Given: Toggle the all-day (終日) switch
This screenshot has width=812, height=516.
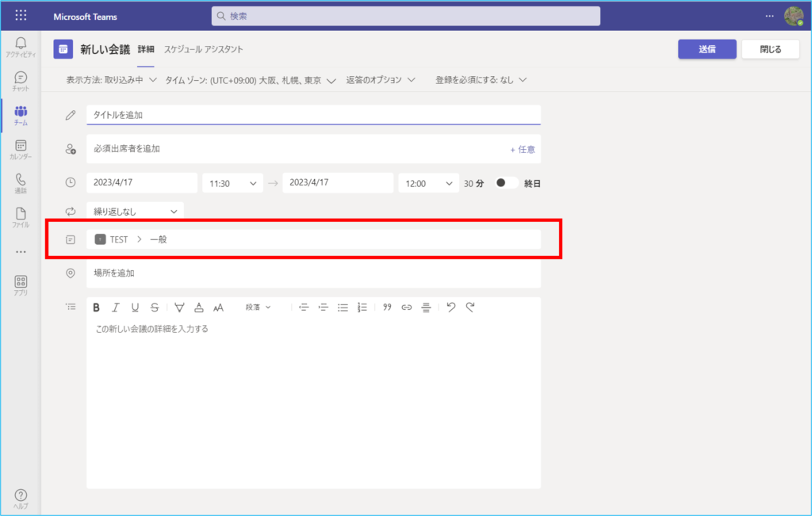Looking at the screenshot, I should [x=507, y=183].
